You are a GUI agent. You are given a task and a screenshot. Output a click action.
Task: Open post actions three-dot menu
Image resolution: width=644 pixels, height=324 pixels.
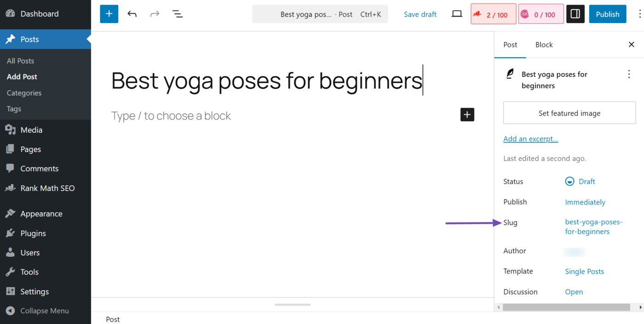[x=629, y=74]
